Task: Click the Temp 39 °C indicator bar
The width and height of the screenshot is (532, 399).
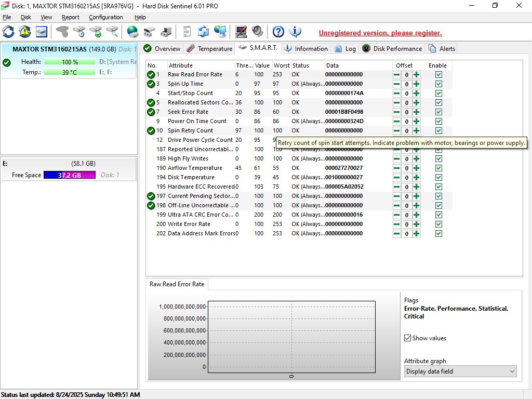Action: click(70, 72)
